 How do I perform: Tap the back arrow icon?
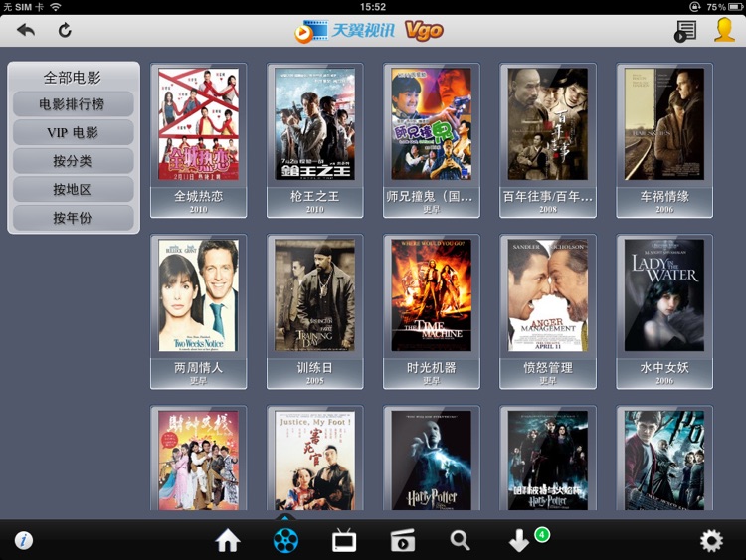pyautogui.click(x=26, y=31)
